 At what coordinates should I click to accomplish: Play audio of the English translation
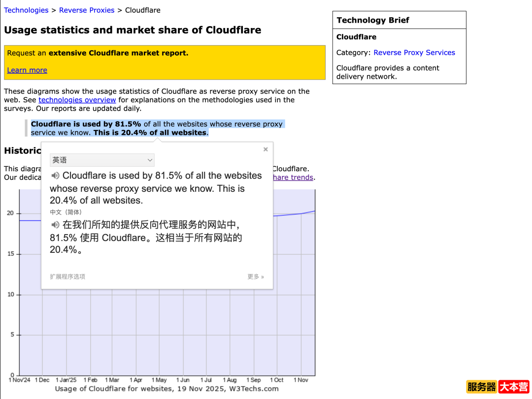pyautogui.click(x=55, y=176)
